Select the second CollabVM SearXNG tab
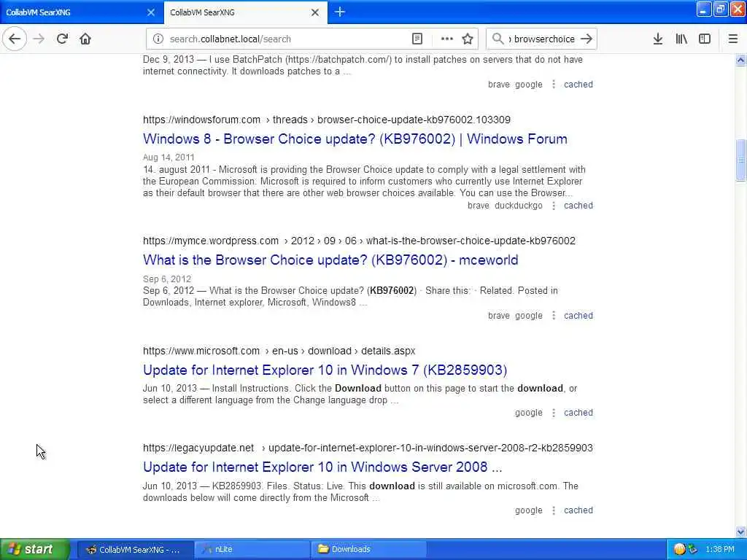Image resolution: width=747 pixels, height=560 pixels. tap(245, 12)
